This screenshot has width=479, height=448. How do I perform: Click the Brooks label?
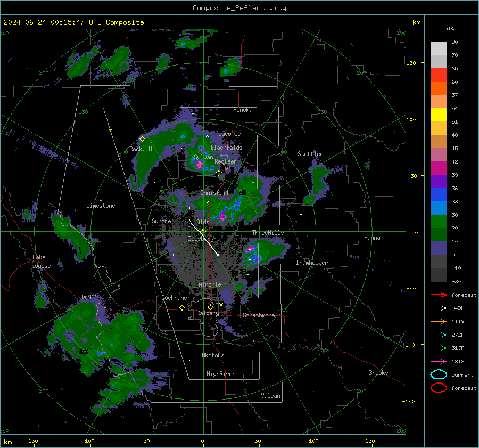(x=378, y=373)
